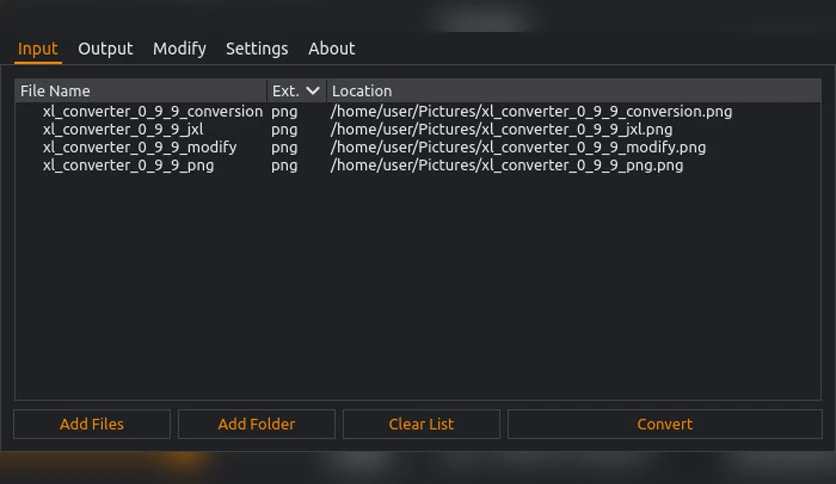Select file xl_converter_0_9_9_conversion
This screenshot has width=836, height=484.
point(152,111)
